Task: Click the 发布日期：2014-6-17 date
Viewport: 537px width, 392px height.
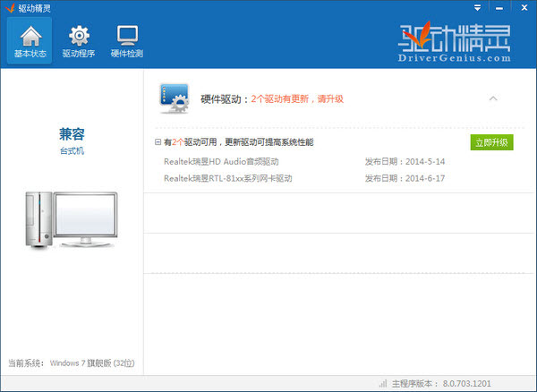Action: click(405, 178)
